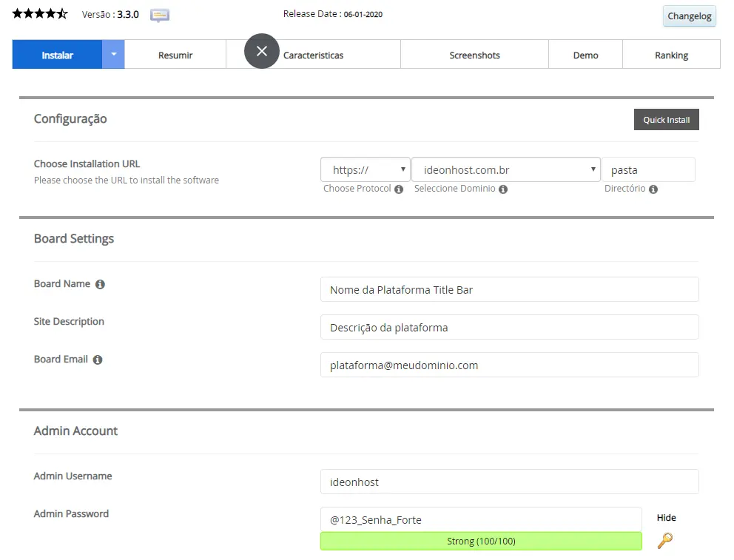Go to the Demo tab
734x560 pixels.
[585, 55]
